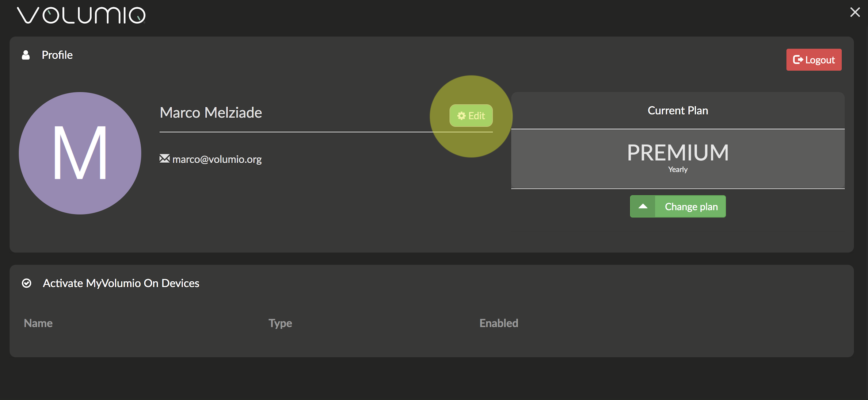Click the up arrow on Change plan
Image resolution: width=868 pixels, height=400 pixels.
point(643,207)
